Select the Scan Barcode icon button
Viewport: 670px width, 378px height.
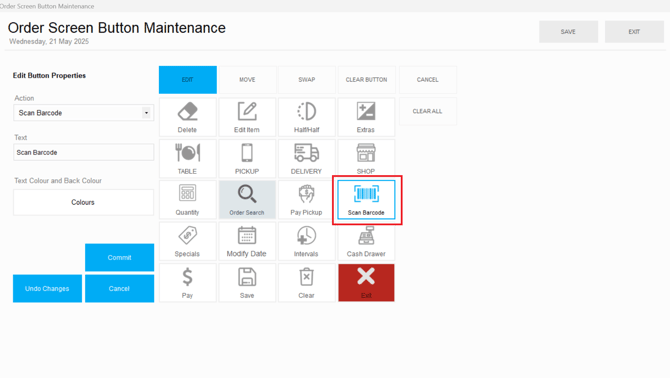click(366, 199)
